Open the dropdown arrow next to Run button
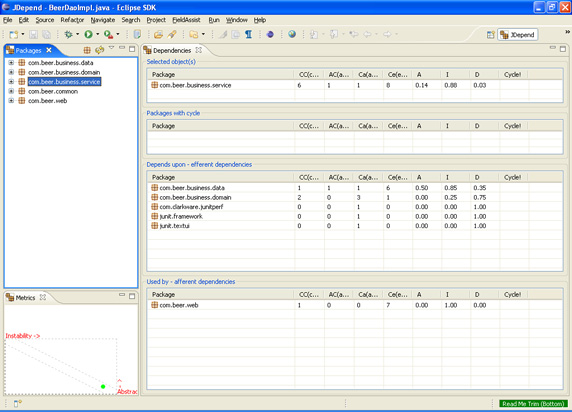 click(x=97, y=34)
